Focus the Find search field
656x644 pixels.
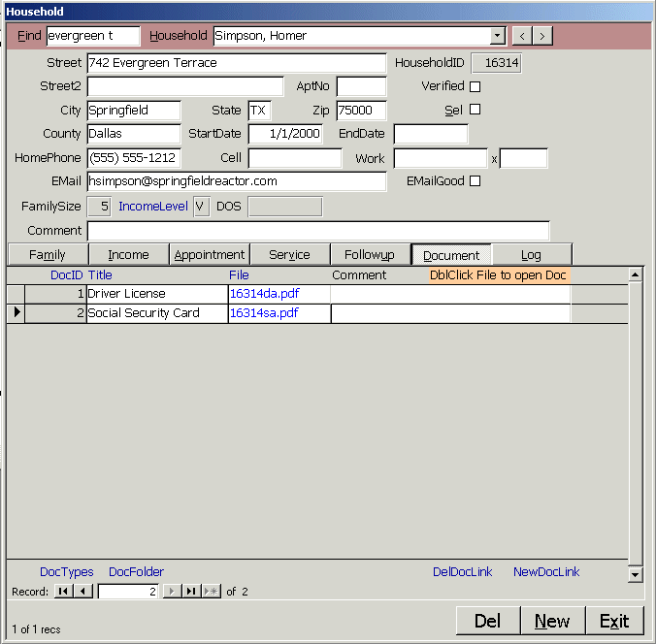[x=93, y=36]
